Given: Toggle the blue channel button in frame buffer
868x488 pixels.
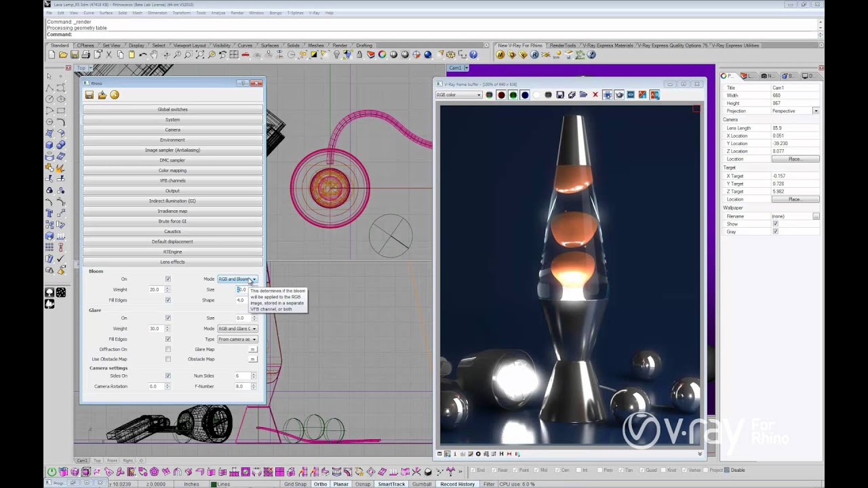Looking at the screenshot, I should 524,95.
